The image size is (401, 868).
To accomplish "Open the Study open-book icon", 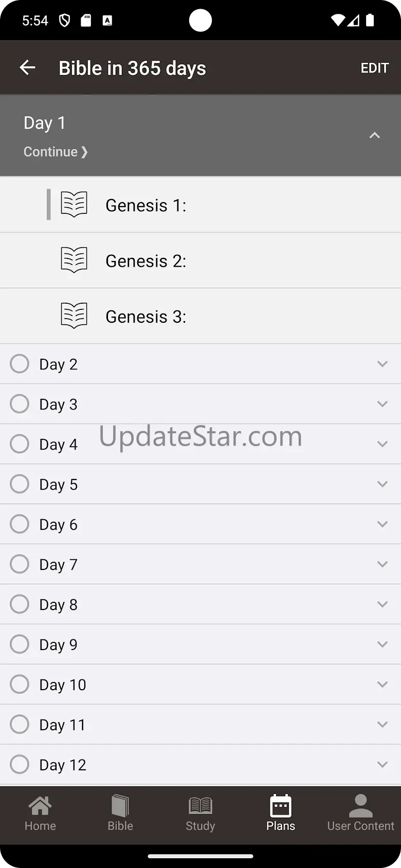I will click(200, 805).
